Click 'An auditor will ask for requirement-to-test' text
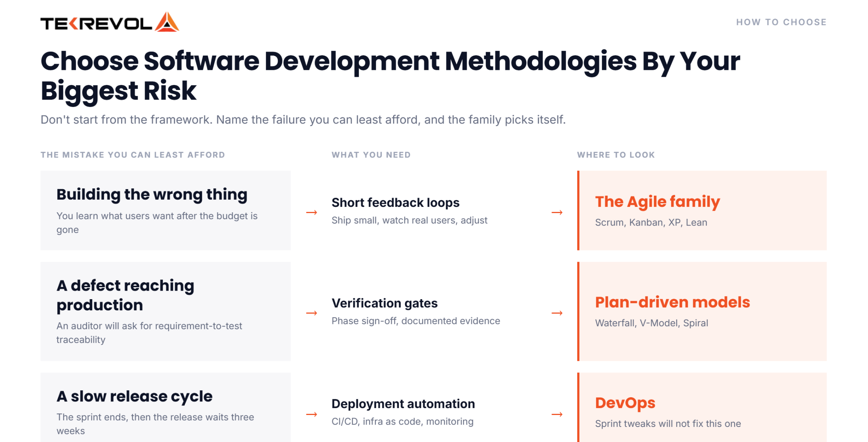The width and height of the screenshot is (868, 442). (x=149, y=333)
